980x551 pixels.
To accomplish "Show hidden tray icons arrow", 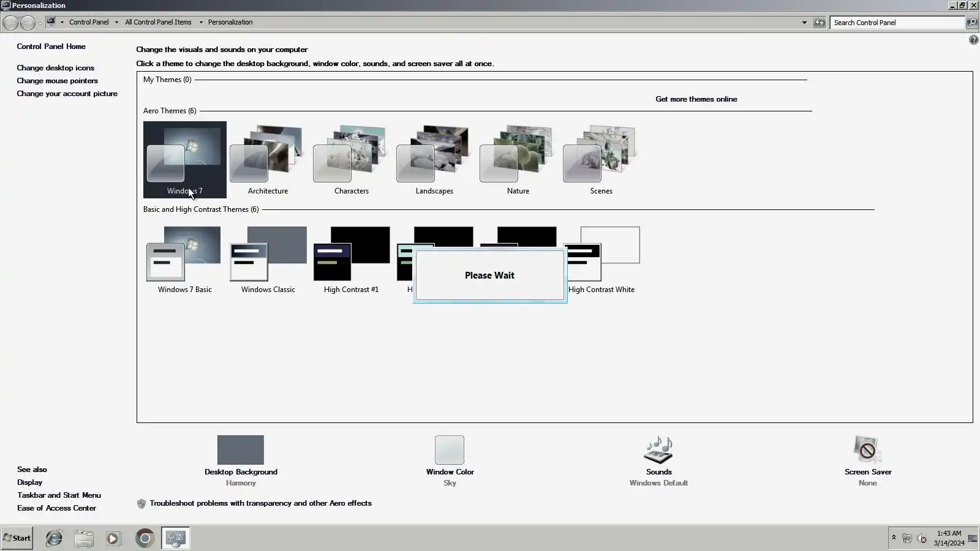I will tap(894, 538).
